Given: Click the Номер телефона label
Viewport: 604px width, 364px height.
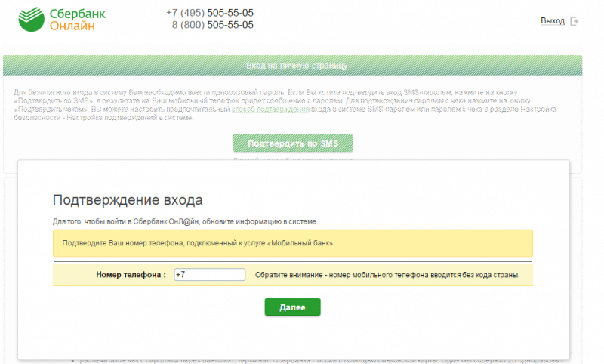Looking at the screenshot, I should [131, 275].
